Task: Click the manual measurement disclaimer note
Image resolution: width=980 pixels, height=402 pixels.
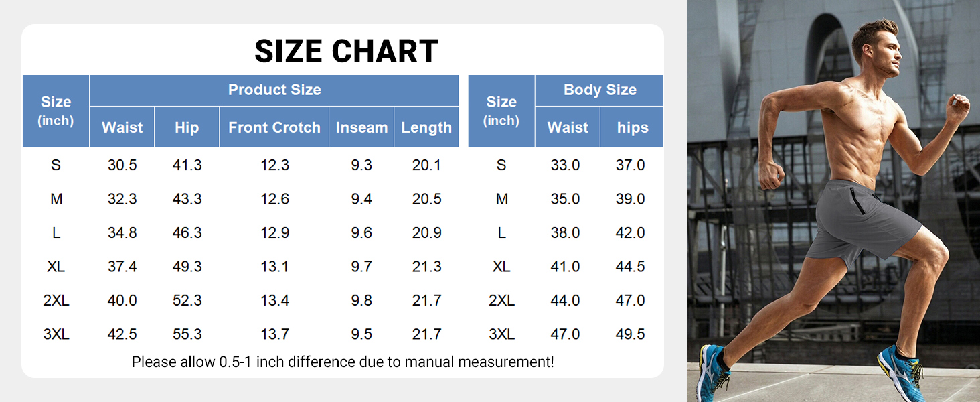Action: [343, 362]
